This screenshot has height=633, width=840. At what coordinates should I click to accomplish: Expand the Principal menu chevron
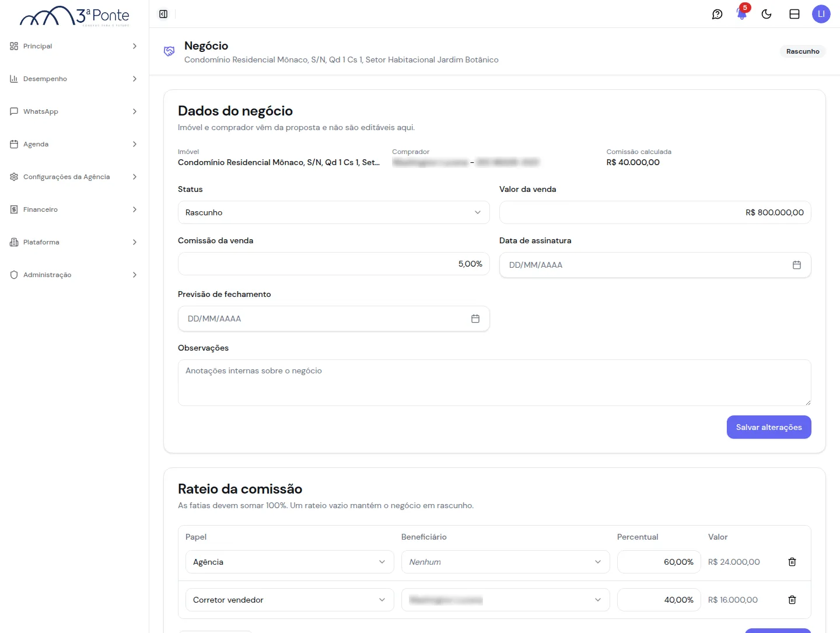click(x=135, y=46)
